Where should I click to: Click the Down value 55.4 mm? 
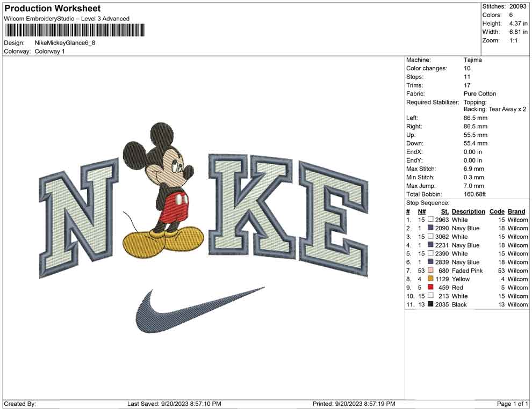[476, 143]
